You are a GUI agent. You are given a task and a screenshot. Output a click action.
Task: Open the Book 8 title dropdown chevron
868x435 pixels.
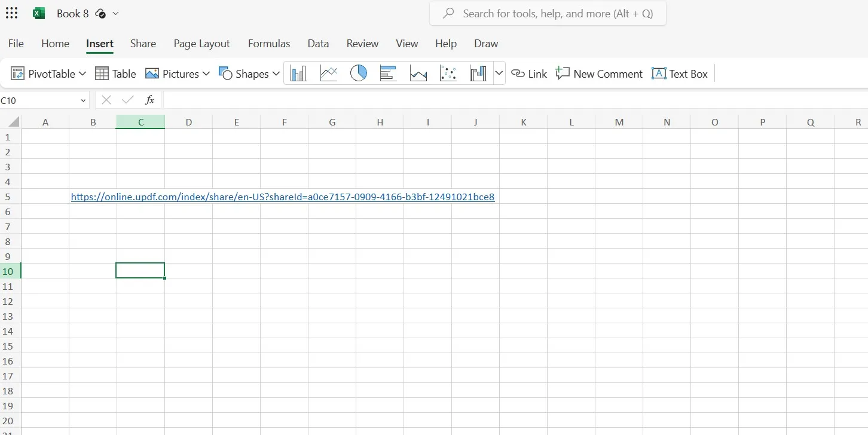(x=115, y=14)
